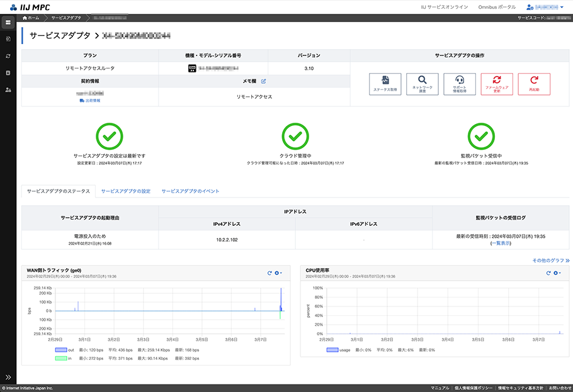The image size is (573, 392).
Task: Open CPU usage graph gear dropdown
Action: click(557, 273)
